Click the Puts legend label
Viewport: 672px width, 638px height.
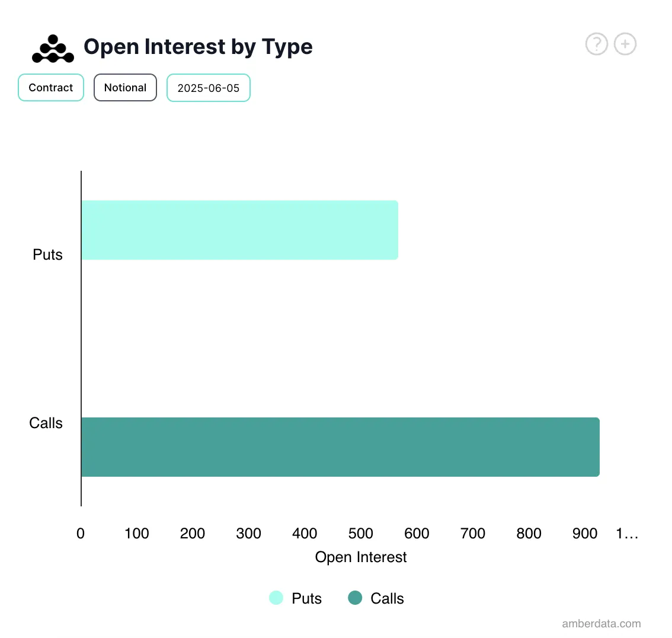click(306, 598)
